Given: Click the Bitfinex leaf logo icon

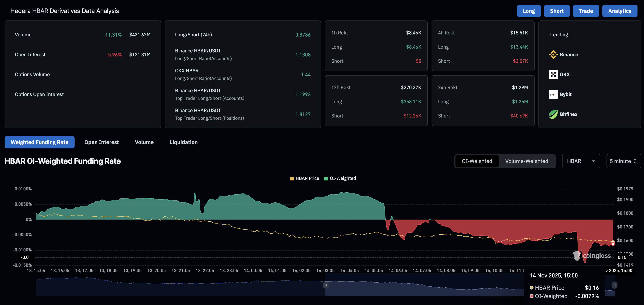Looking at the screenshot, I should (x=553, y=114).
